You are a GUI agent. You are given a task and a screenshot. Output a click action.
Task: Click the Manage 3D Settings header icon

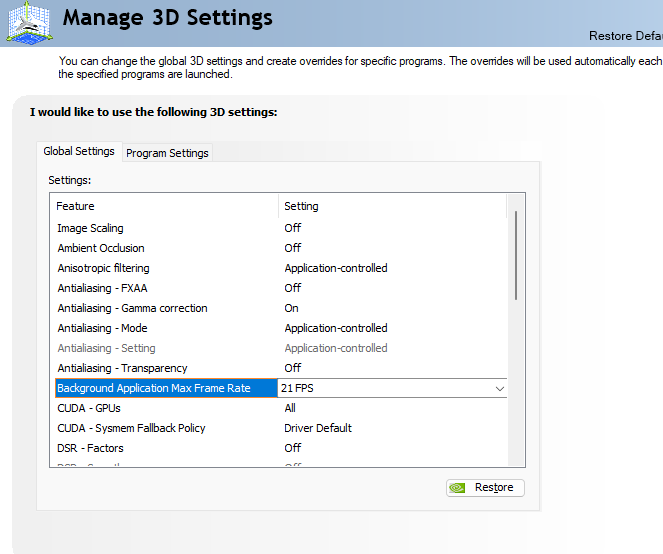[x=29, y=21]
